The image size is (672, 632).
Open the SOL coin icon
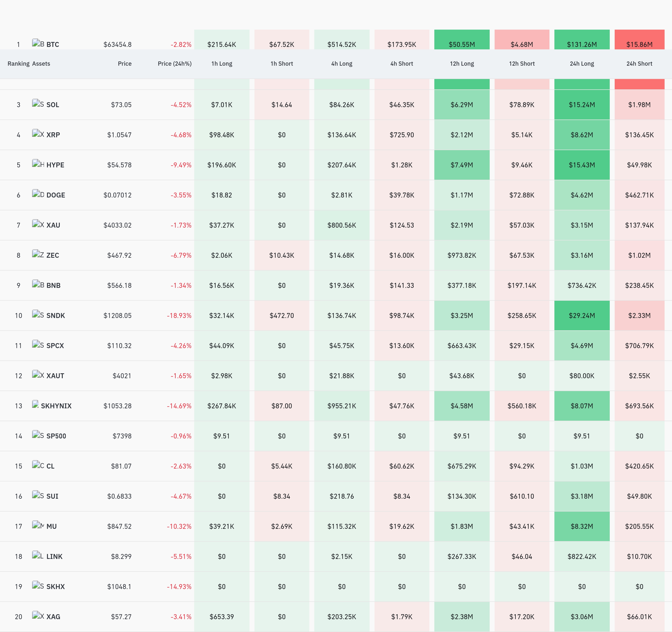[x=38, y=103]
